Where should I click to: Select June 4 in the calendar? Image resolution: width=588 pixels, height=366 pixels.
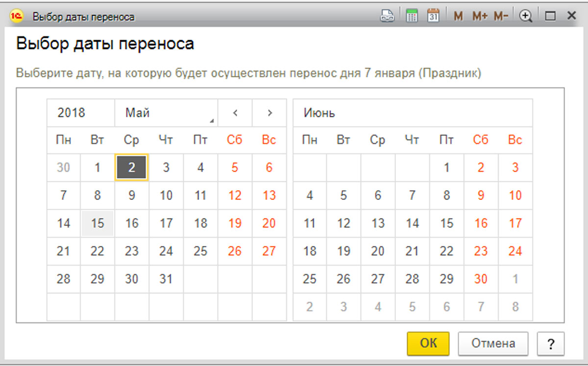(309, 195)
